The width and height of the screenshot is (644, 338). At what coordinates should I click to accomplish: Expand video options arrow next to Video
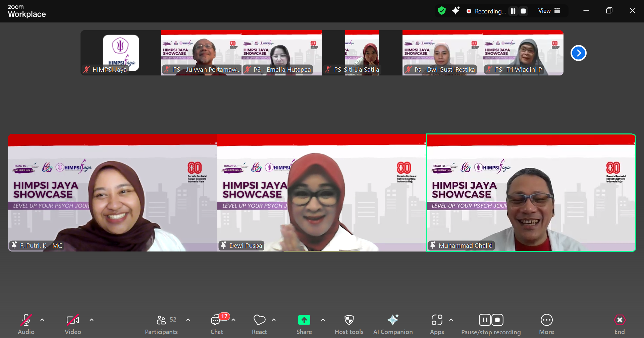92,320
